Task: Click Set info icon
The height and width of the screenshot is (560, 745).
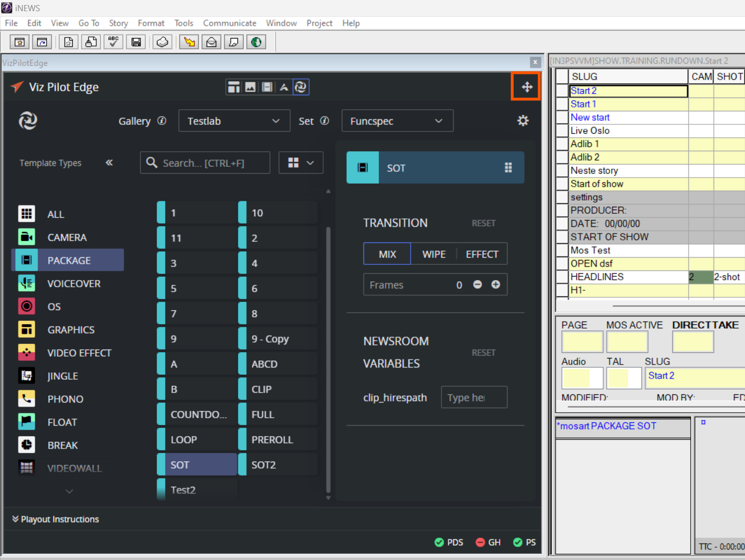Action: point(324,120)
